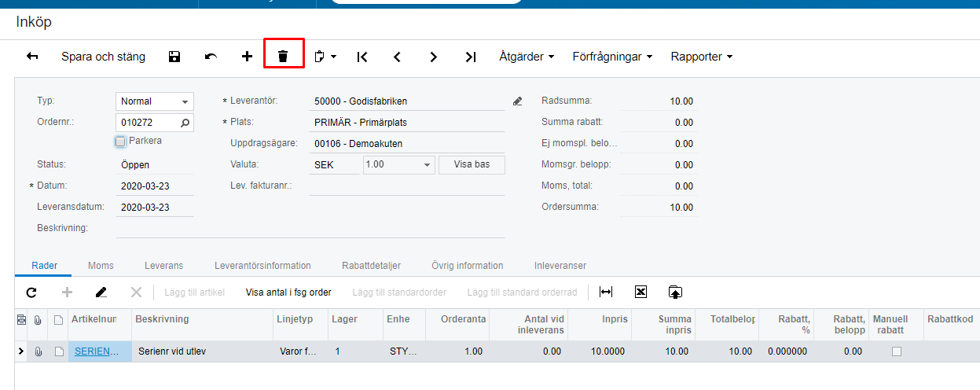The height and width of the screenshot is (390, 980).
Task: Go to last record icon
Action: (x=470, y=57)
